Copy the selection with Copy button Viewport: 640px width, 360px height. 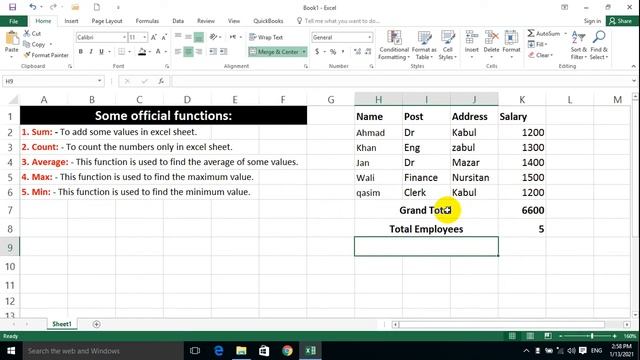coord(35,44)
